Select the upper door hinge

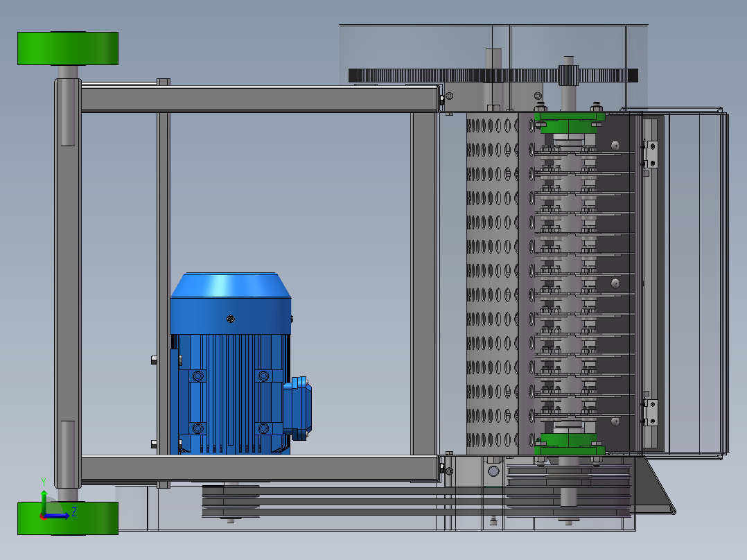pos(650,154)
